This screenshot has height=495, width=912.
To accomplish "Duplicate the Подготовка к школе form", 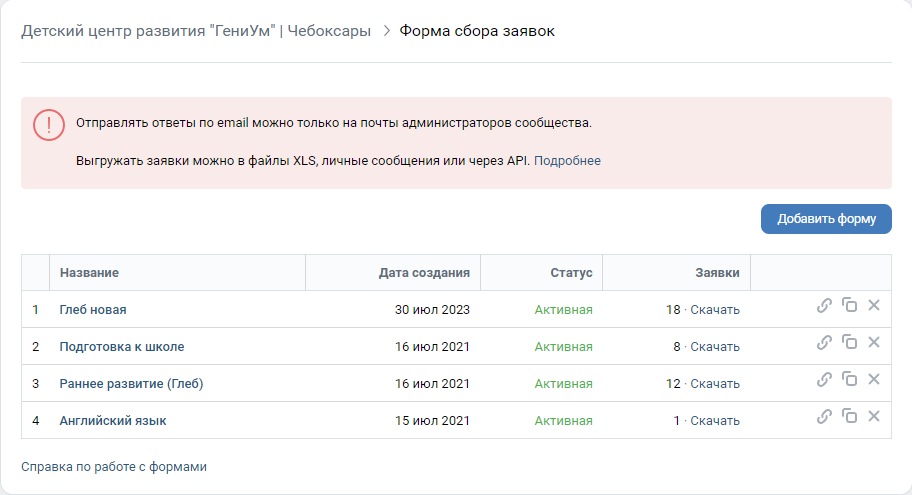I will [850, 342].
